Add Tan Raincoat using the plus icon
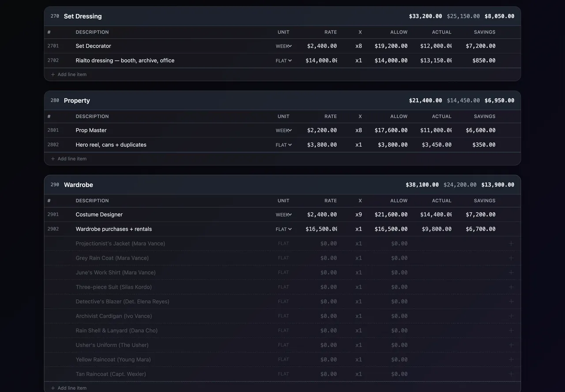This screenshot has width=565, height=392. pos(511,374)
